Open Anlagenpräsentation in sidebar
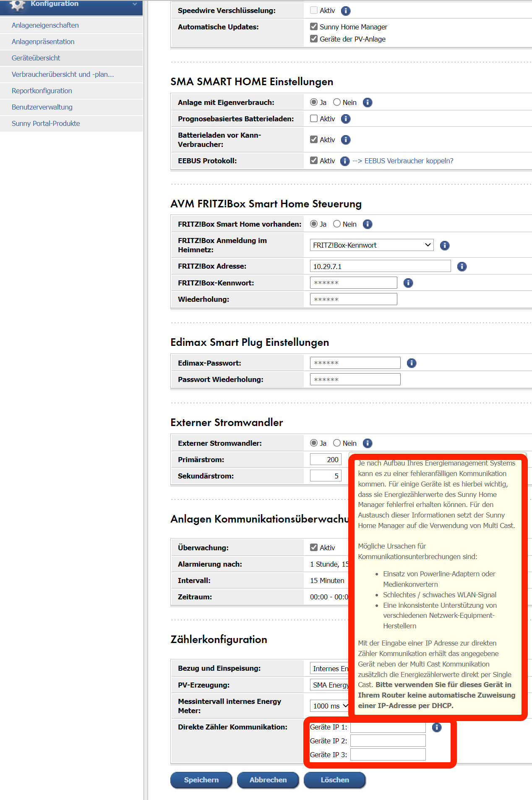532x800 pixels. 43,42
